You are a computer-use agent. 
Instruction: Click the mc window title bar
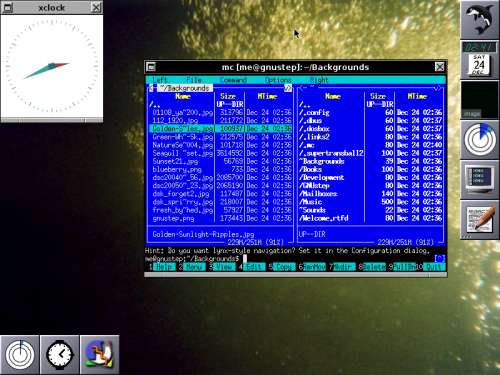coord(295,67)
